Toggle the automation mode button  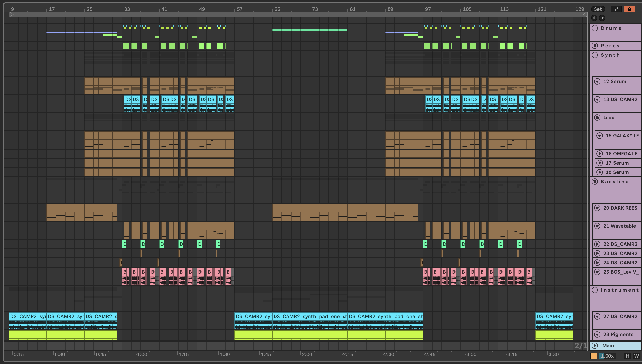tap(616, 9)
